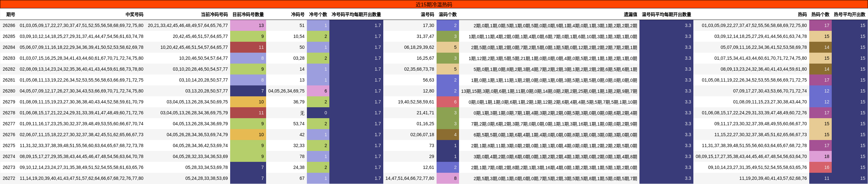This screenshot has height=184, width=868.
Task: Click the 冷号个数 column header
Action: (x=318, y=14)
